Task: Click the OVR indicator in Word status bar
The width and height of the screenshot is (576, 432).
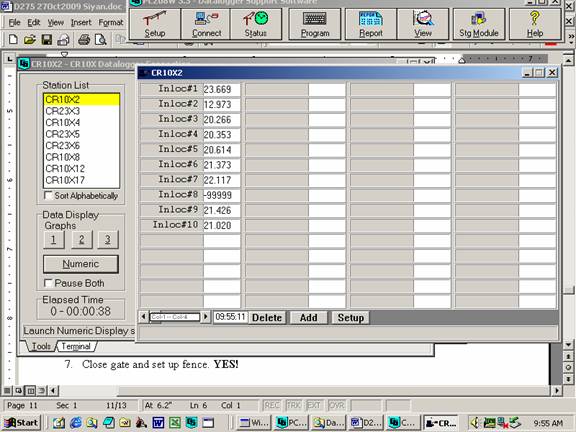Action: pos(336,405)
